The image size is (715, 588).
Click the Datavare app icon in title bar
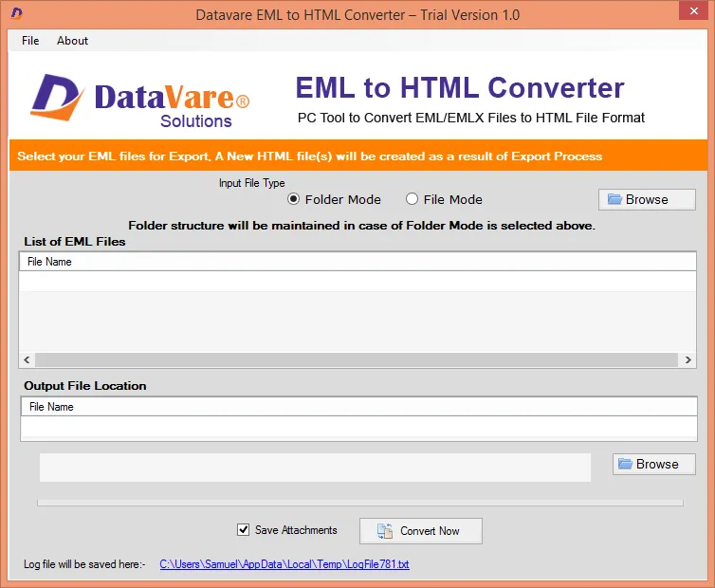pyautogui.click(x=17, y=13)
